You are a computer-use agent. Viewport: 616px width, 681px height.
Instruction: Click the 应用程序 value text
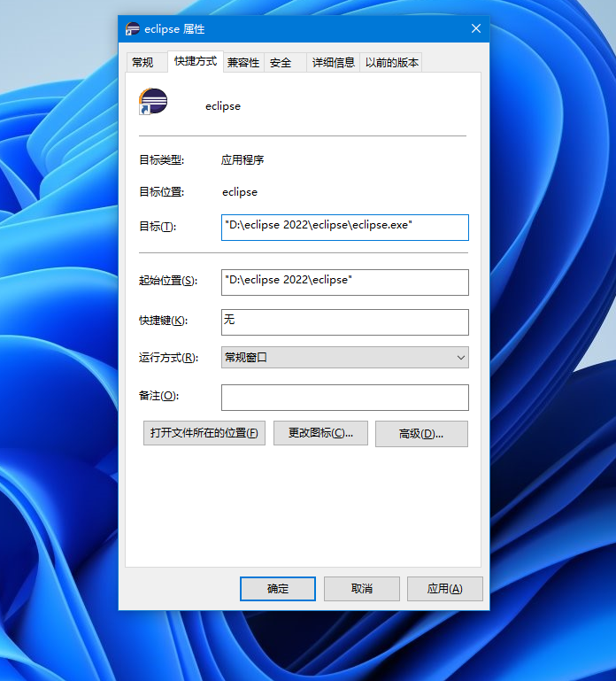pos(243,160)
